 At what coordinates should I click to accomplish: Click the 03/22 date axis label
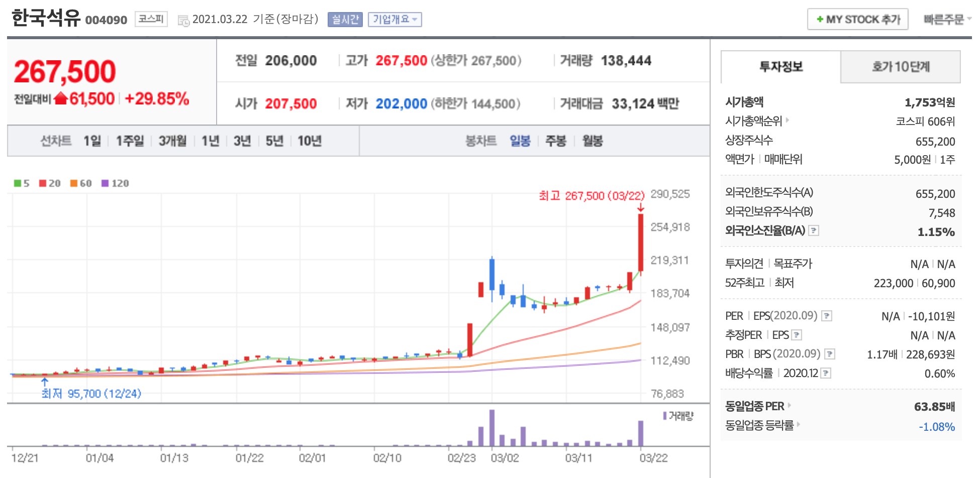654,458
